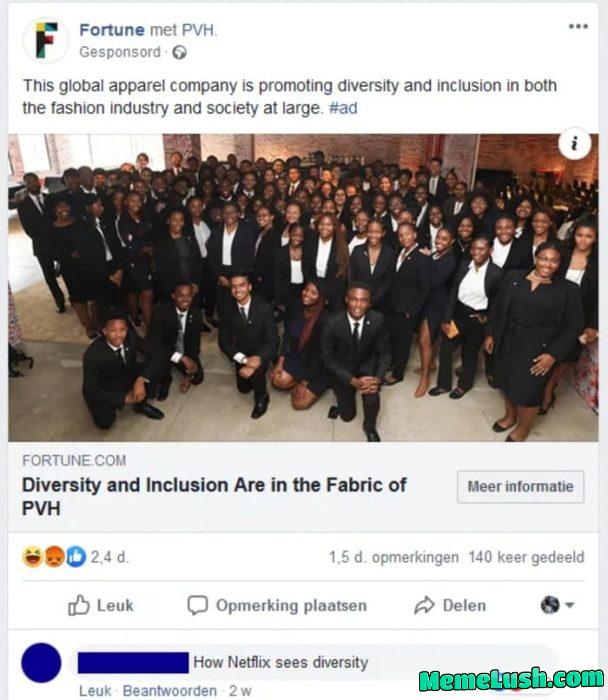
Task: Click the group photo thumbnail
Action: coord(303,288)
